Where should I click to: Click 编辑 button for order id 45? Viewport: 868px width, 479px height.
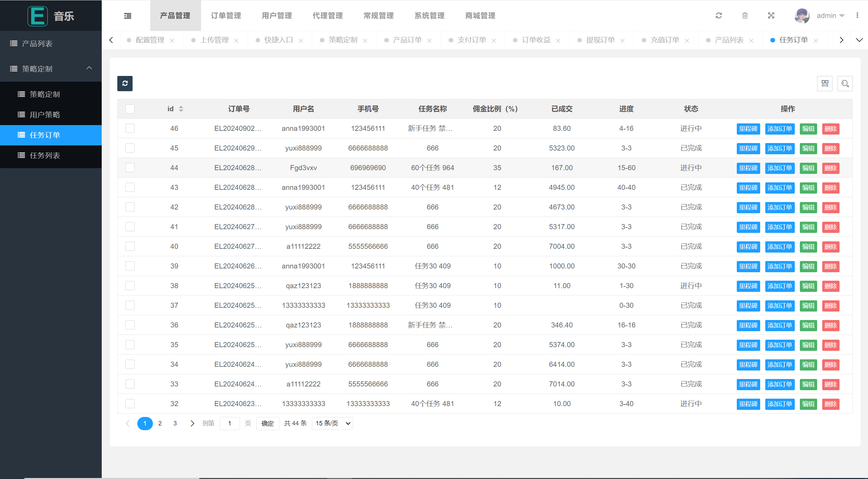tap(808, 148)
